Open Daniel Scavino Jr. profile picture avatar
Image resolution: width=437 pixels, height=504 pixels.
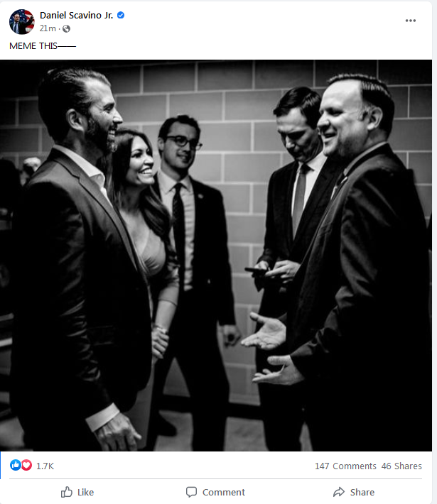click(x=22, y=22)
